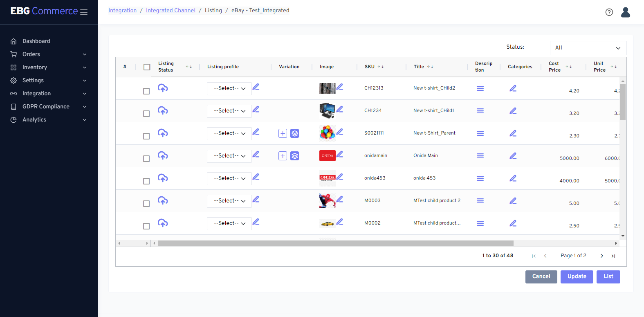644x317 pixels.
Task: Open listing profile dropdown for New t-Shirt_Parent
Action: pos(229,134)
